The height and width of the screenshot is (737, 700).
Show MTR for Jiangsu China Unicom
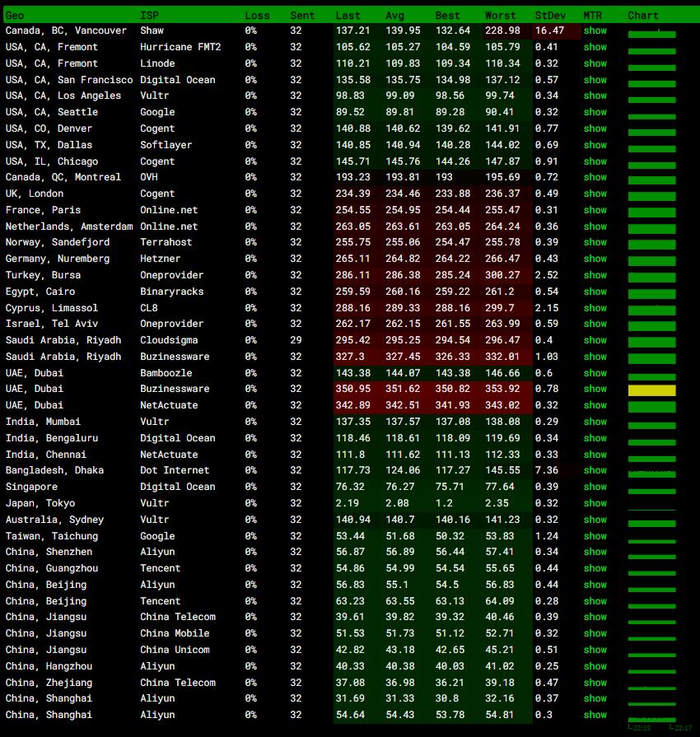(x=595, y=650)
